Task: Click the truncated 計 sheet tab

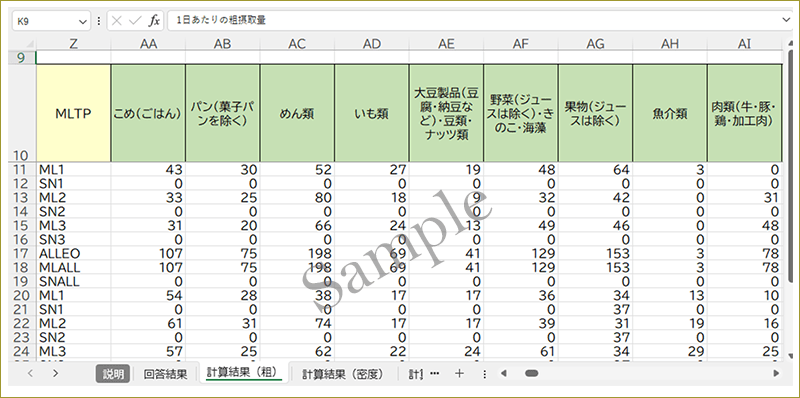Action: (415, 374)
